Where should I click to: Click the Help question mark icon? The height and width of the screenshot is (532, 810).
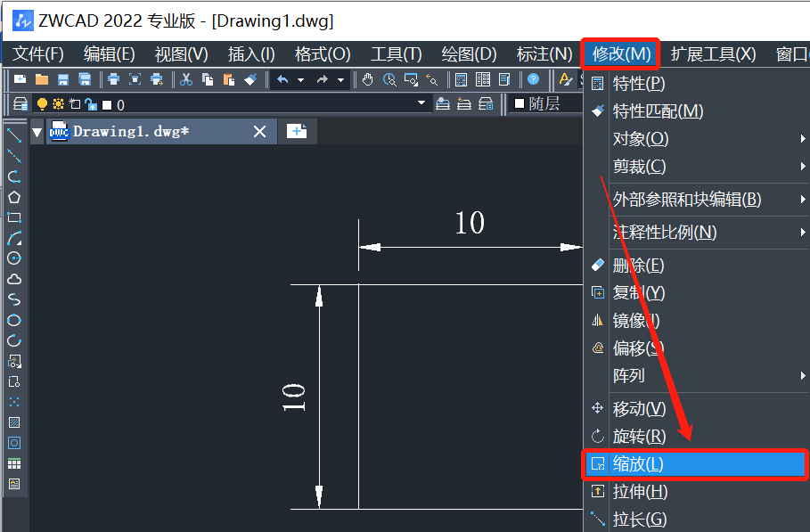coord(533,79)
